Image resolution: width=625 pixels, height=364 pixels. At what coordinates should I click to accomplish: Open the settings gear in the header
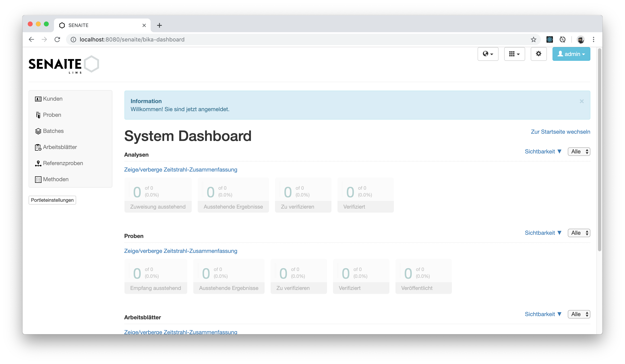(x=538, y=54)
